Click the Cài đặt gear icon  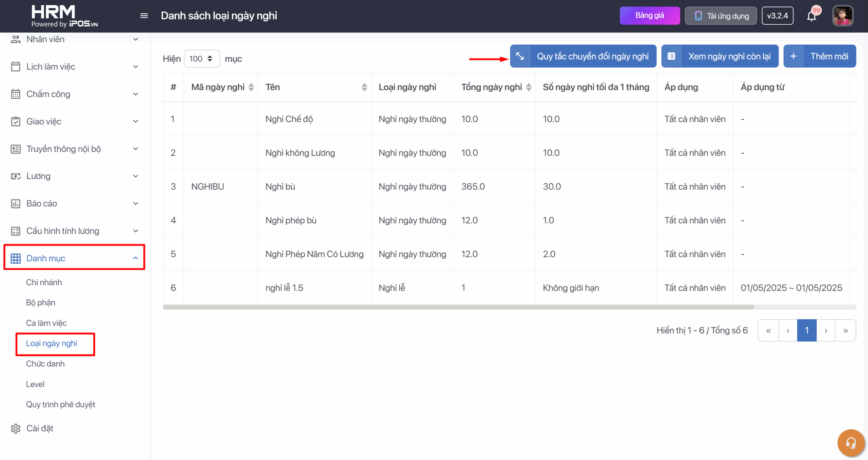click(x=16, y=428)
